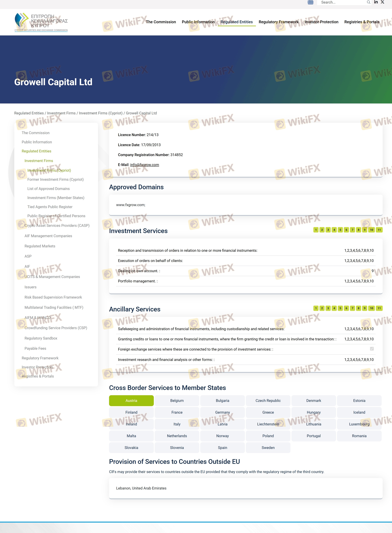Click the search magnifier icon
Image resolution: width=392 pixels, height=533 pixels.
(368, 2)
